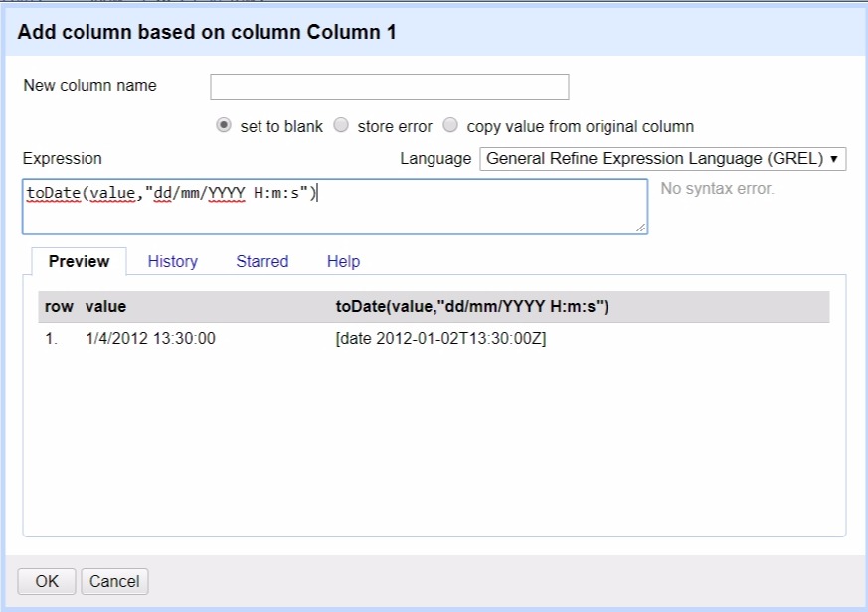868x612 pixels.
Task: Click inside the toDate expression text area
Action: 335,207
